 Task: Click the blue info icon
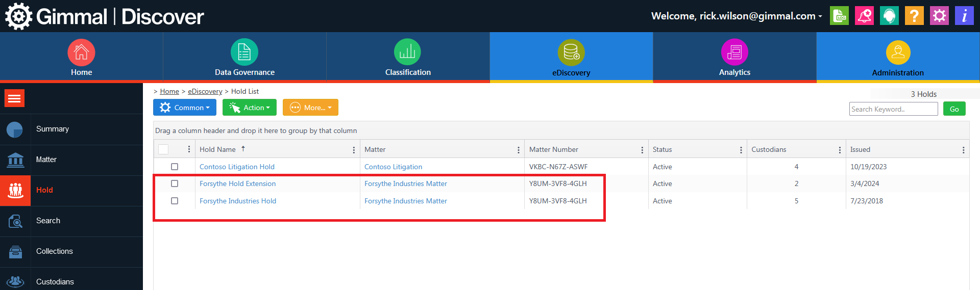tap(964, 16)
